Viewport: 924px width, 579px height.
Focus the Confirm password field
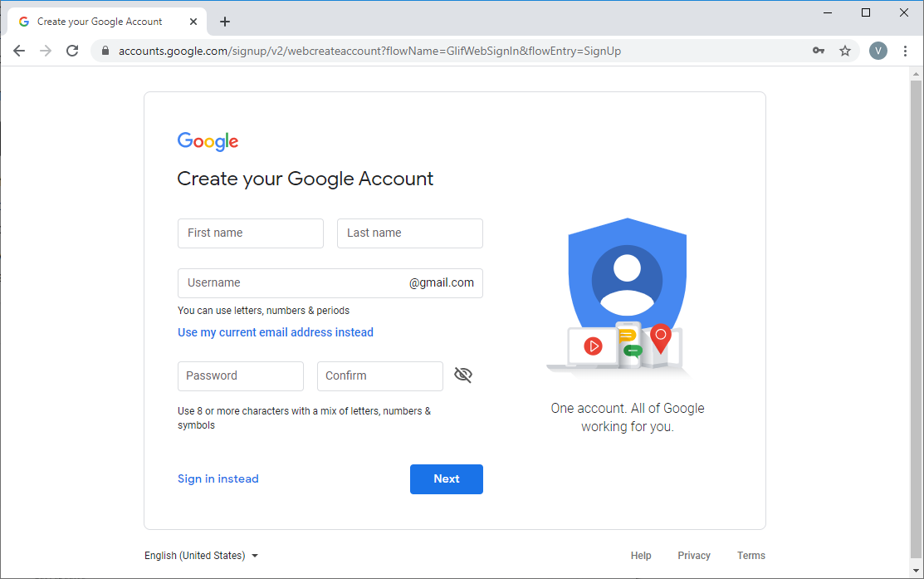[380, 376]
